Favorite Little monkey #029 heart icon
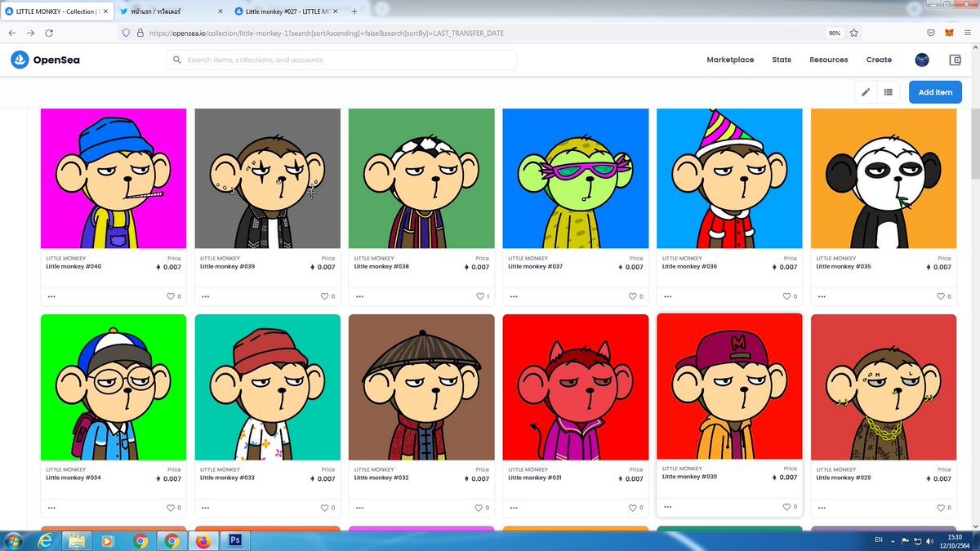Screen dimensions: 980x551 coord(941,508)
